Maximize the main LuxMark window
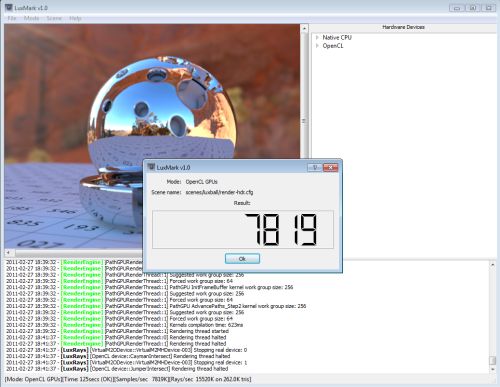Screen dimensions: 500x387 point(473,8)
